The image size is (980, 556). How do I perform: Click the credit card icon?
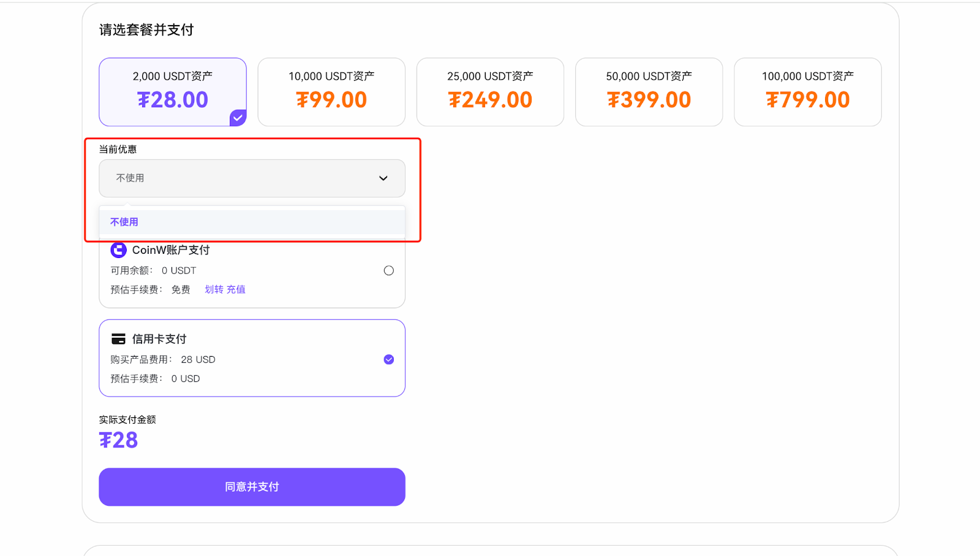pyautogui.click(x=118, y=339)
